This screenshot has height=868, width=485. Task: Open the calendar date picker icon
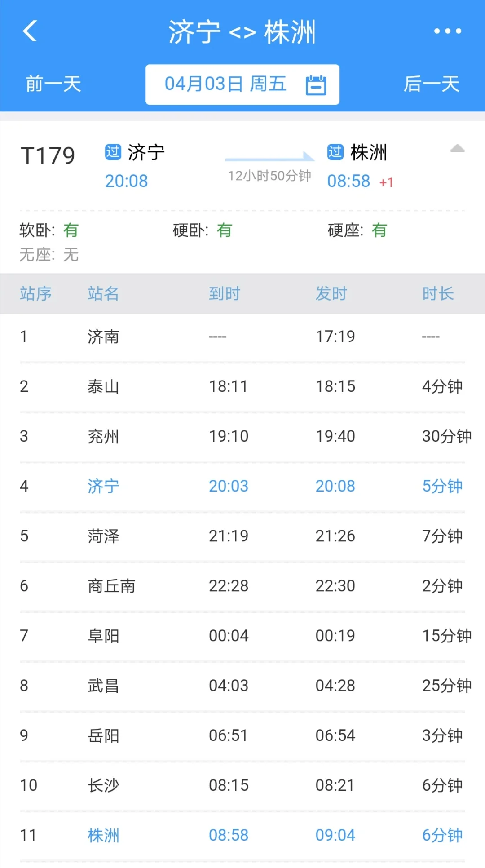coord(316,84)
